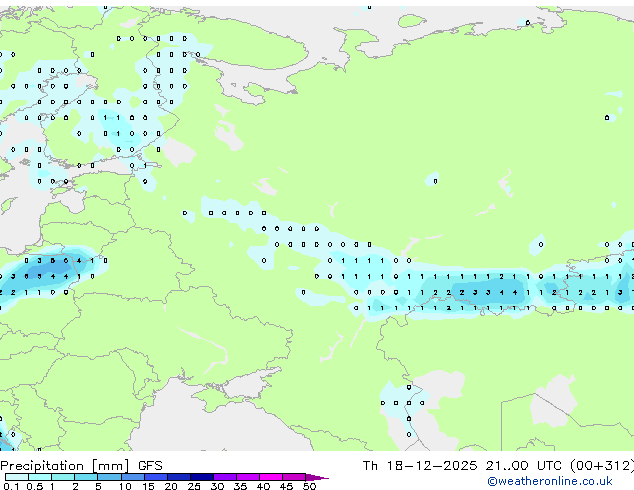
Task: Pick the 0.1 to 0.5 legend swatch
Action: (17, 477)
